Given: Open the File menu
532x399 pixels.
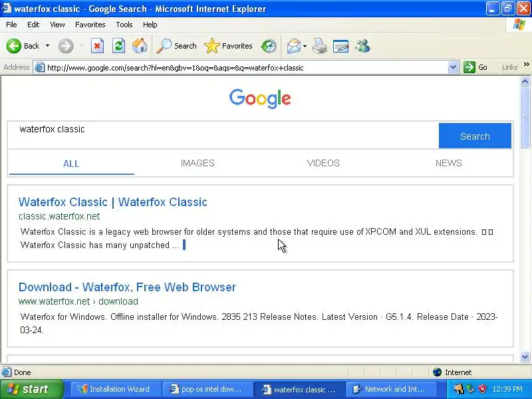Looking at the screenshot, I should coord(11,25).
